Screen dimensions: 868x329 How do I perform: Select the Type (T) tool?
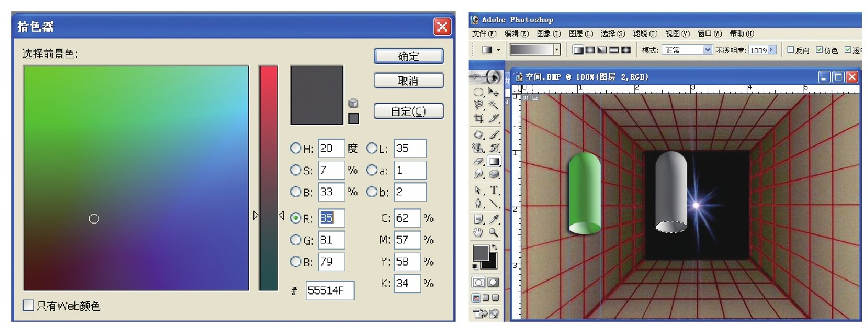[x=494, y=190]
